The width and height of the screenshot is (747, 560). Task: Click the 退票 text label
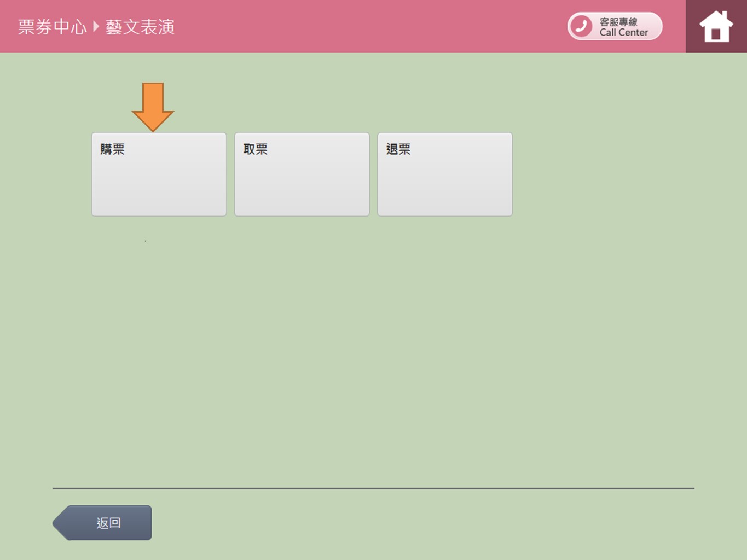coord(398,149)
